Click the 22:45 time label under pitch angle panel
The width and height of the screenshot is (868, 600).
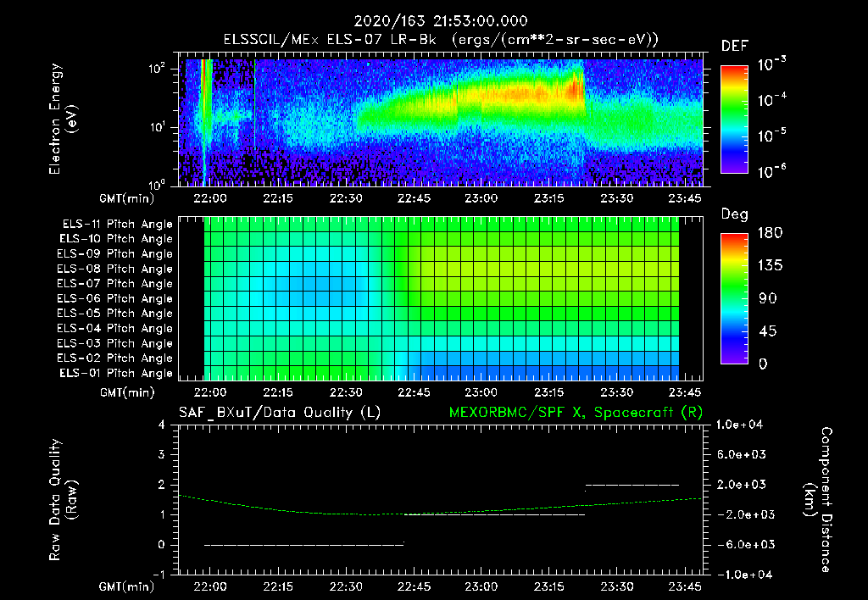[x=414, y=392]
